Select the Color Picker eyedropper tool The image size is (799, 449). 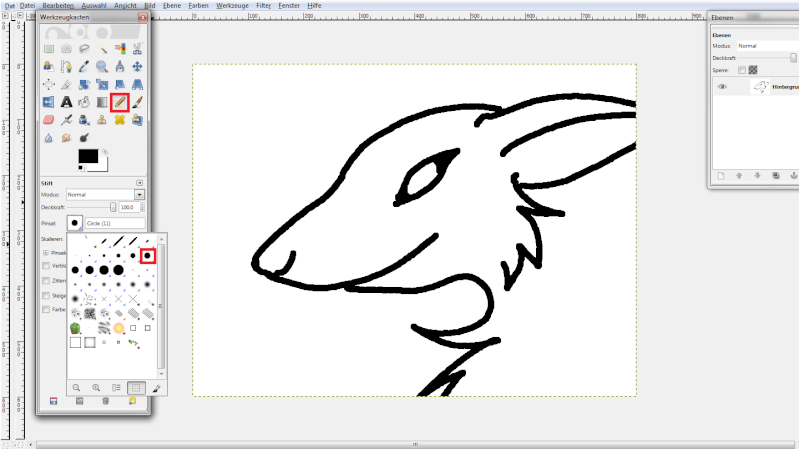[84, 67]
